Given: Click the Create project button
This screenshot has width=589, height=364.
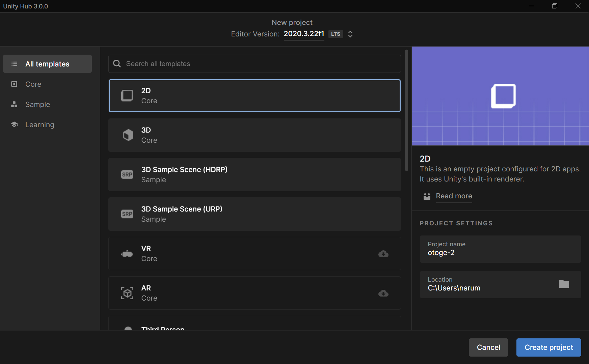Looking at the screenshot, I should point(549,347).
